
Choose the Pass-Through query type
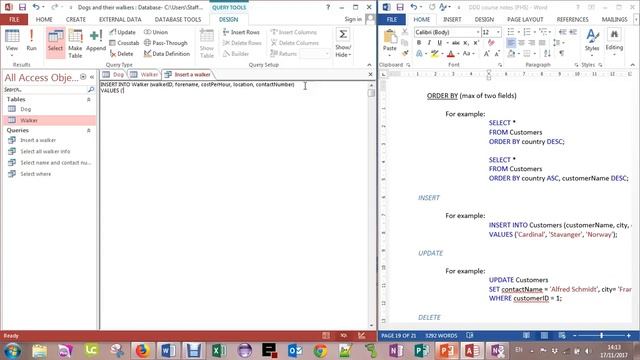[166, 43]
